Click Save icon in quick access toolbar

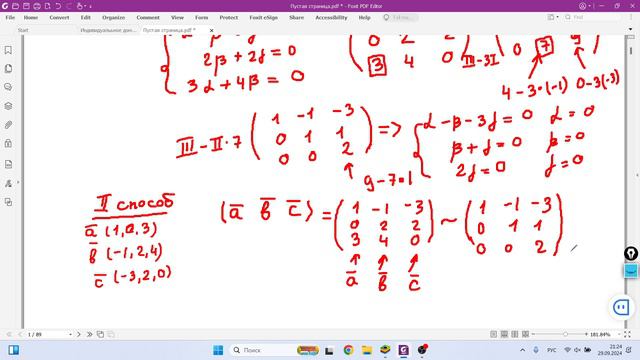[x=26, y=6]
